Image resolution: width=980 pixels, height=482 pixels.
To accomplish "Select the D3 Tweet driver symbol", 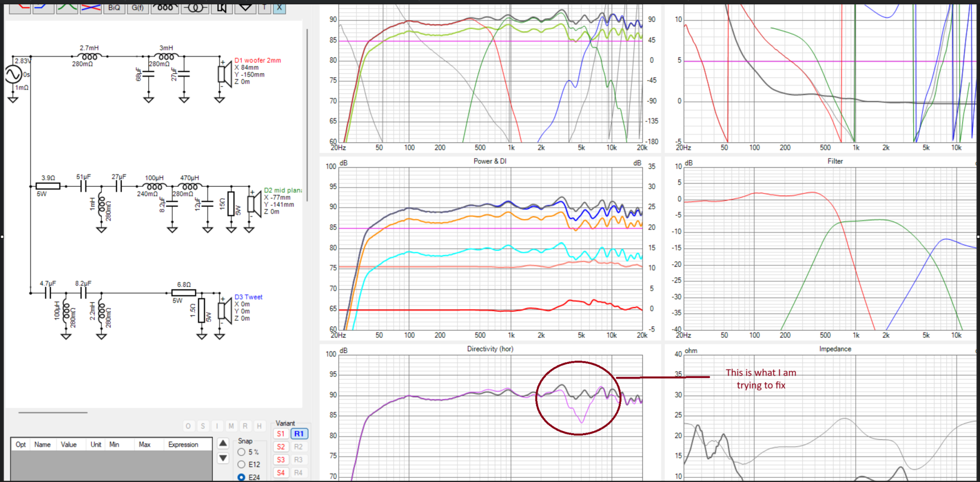I will (x=225, y=310).
